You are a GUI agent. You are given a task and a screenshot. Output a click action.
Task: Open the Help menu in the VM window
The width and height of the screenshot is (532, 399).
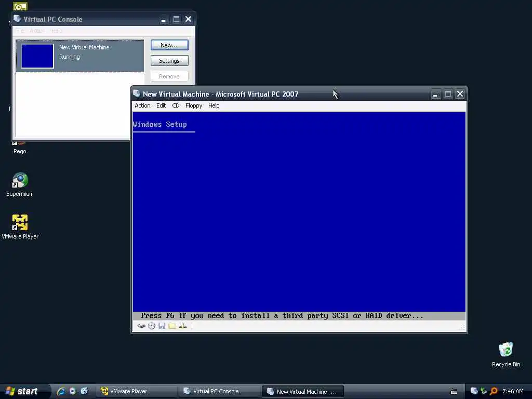pyautogui.click(x=214, y=105)
